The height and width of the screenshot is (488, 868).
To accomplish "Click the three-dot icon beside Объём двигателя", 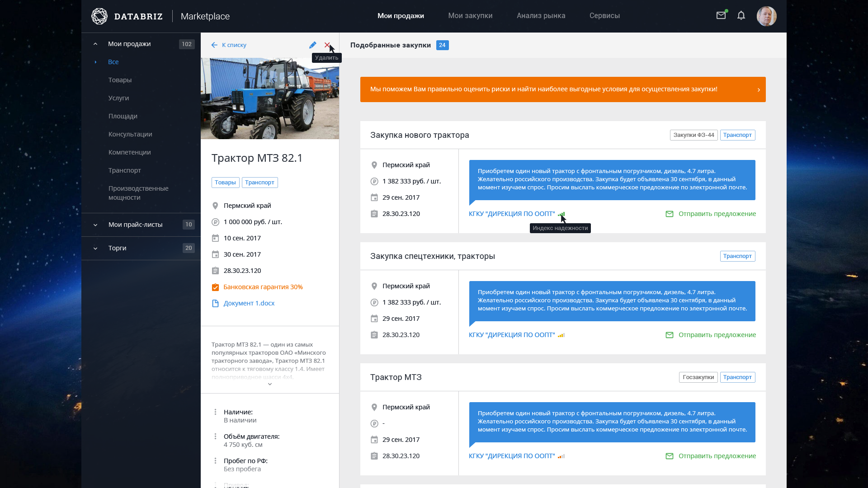I will tap(215, 436).
